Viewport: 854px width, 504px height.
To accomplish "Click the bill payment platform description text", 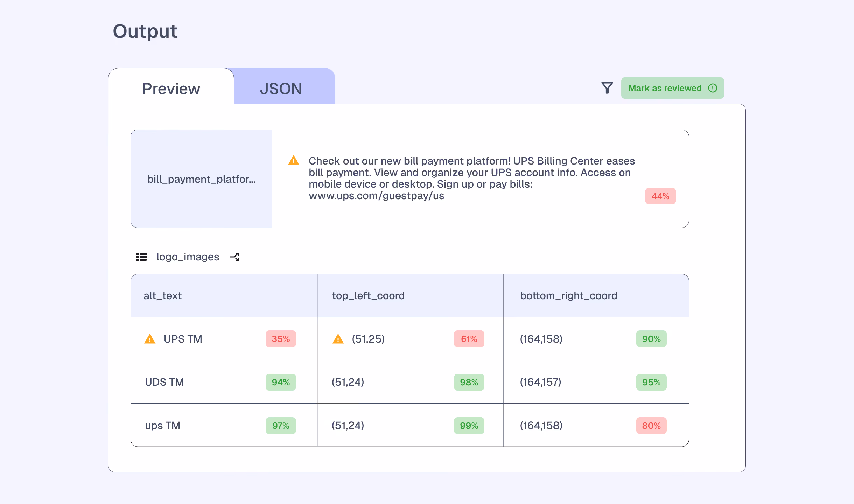I will pos(471,178).
